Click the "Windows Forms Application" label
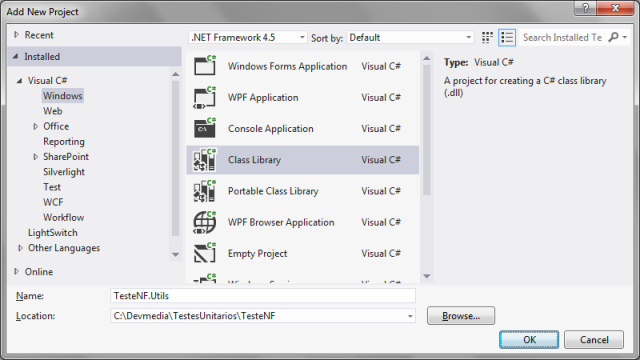This screenshot has width=640, height=360. [287, 66]
